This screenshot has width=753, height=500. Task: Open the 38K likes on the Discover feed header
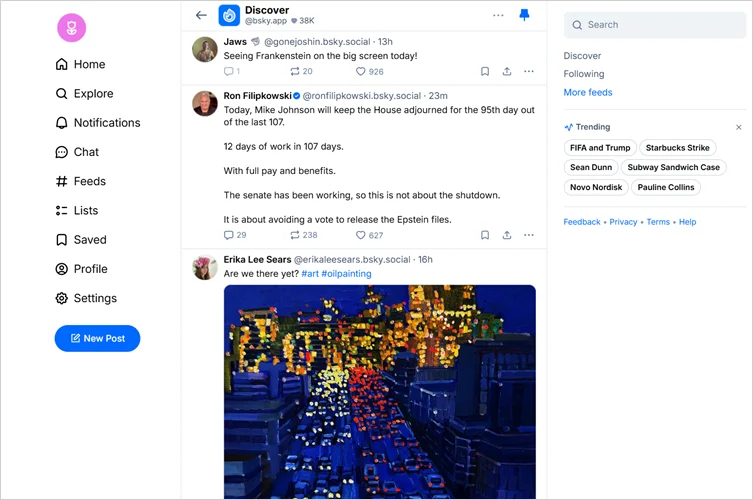[303, 21]
